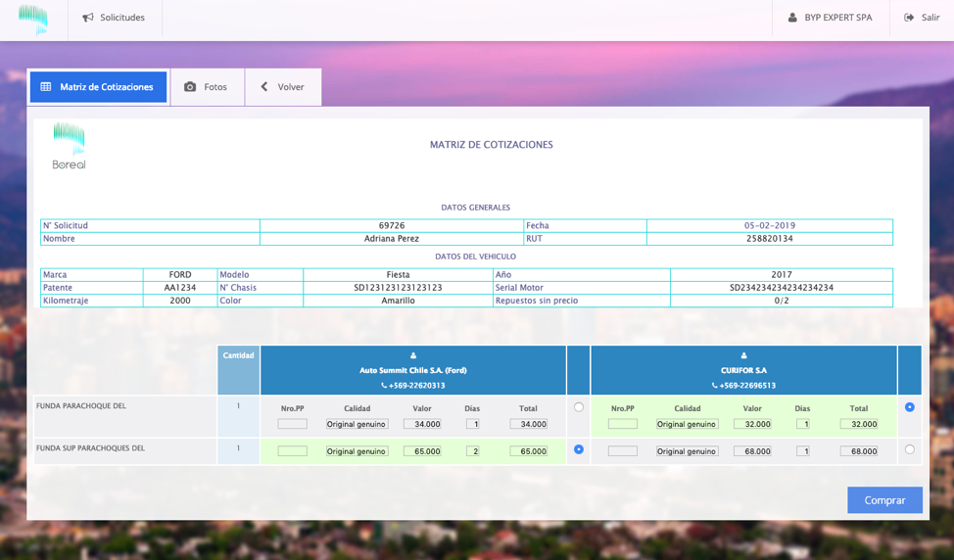
Task: Select CURIFOR for FUNDA PARACHOQUE DEL
Action: [910, 407]
